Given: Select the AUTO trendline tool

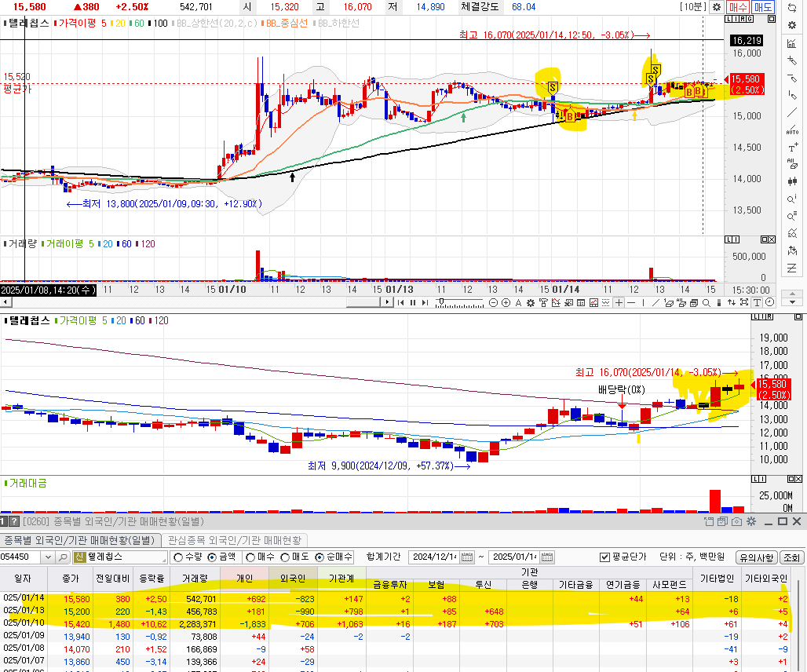Looking at the screenshot, I should tap(792, 130).
